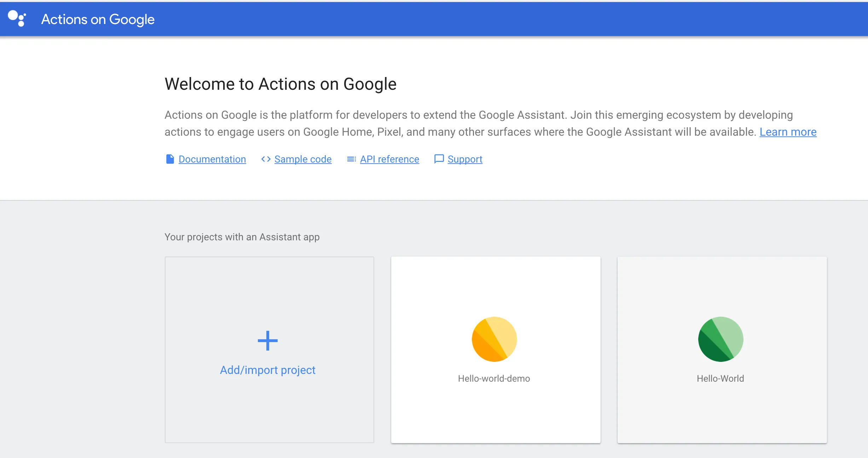
Task: Click the Support chat bubble icon
Action: point(439,159)
